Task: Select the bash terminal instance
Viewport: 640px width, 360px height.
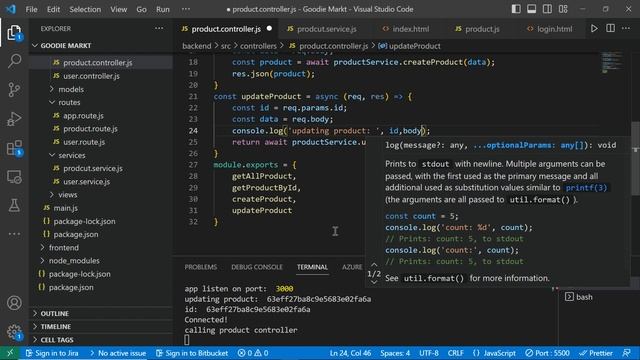Action: [x=579, y=297]
